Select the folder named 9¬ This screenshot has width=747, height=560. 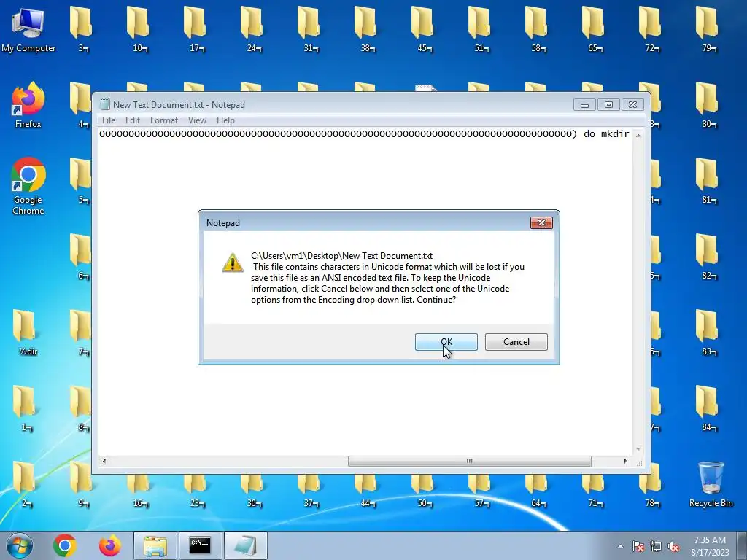82,484
